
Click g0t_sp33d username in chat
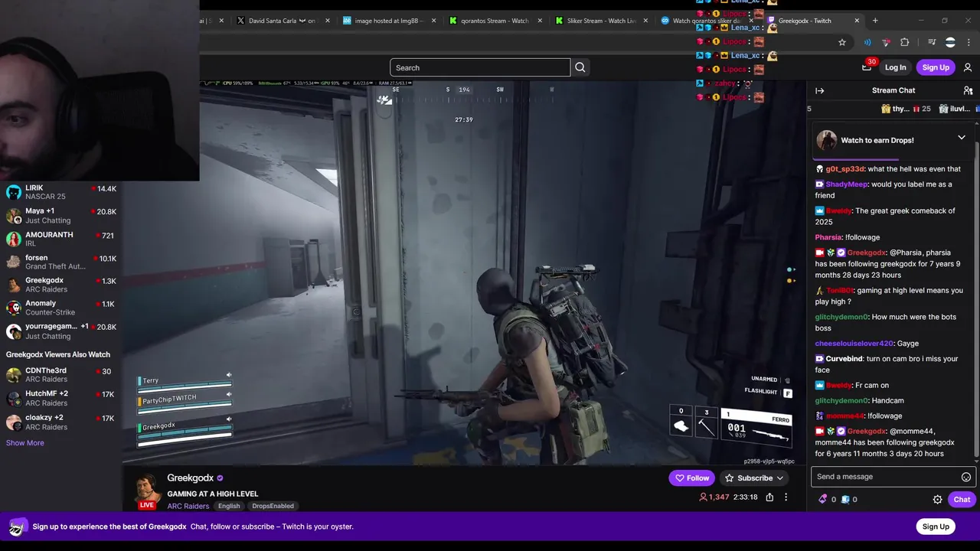[x=845, y=169]
